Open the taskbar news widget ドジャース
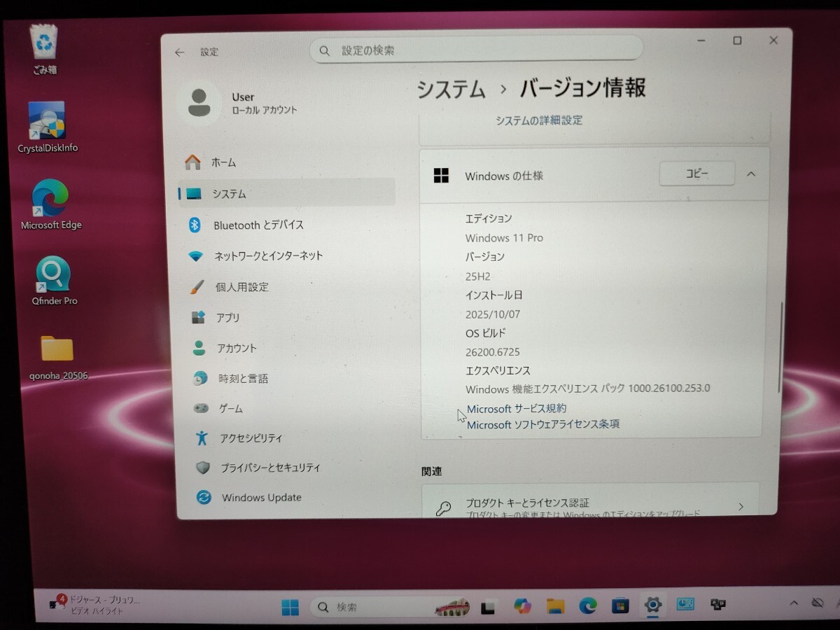Image resolution: width=840 pixels, height=630 pixels. coord(95,605)
